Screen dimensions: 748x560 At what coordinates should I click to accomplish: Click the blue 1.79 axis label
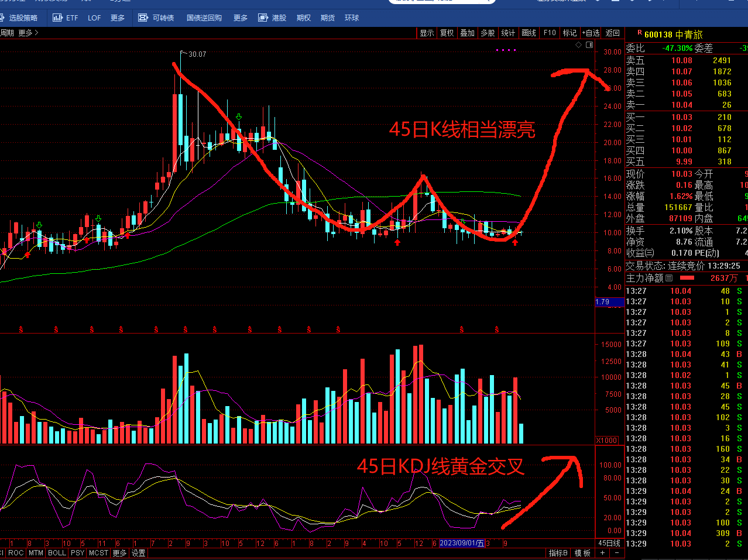[x=609, y=302]
